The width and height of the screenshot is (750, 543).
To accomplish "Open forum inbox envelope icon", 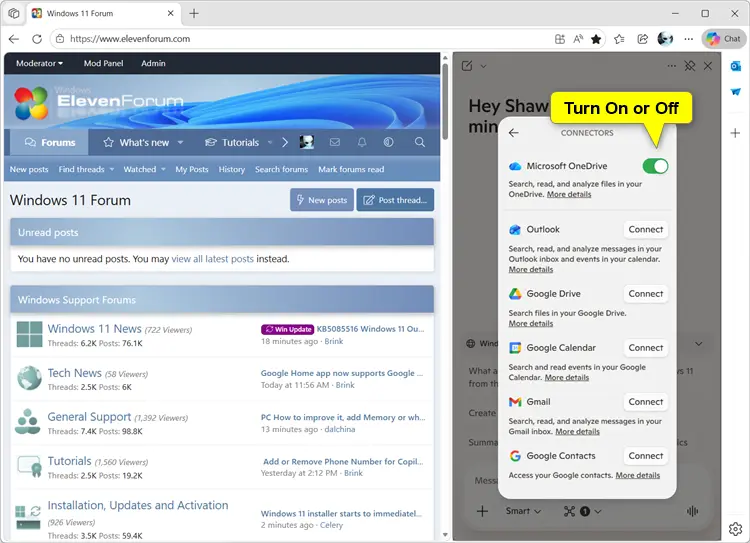I will tap(335, 142).
